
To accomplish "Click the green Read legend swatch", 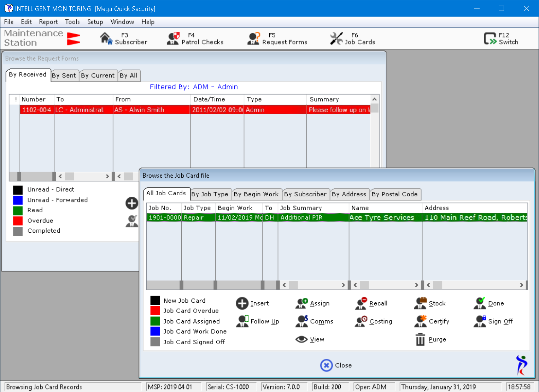I will [x=18, y=210].
